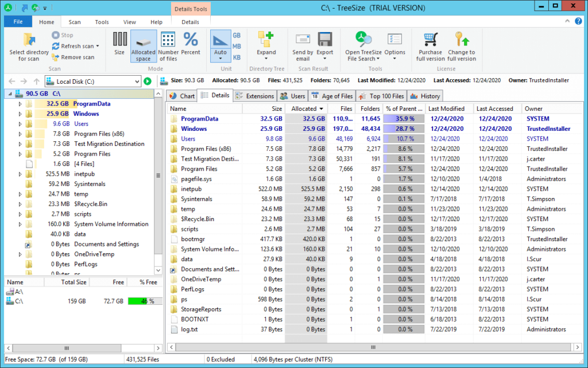Open the Top 100 Files tab
This screenshot has height=368, width=588.
coord(381,96)
